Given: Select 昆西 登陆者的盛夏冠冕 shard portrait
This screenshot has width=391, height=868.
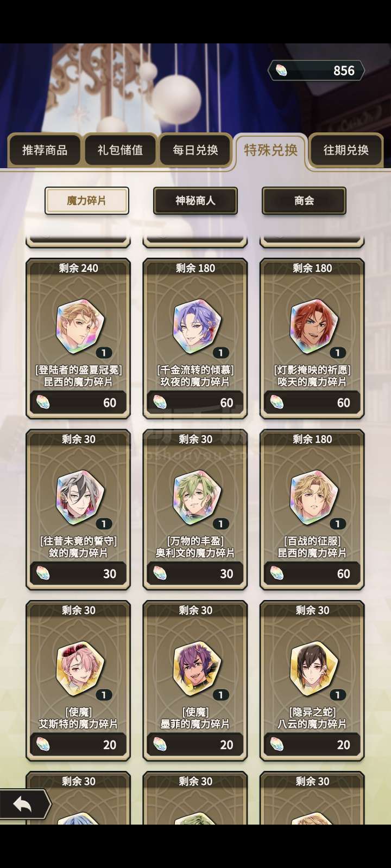Looking at the screenshot, I should pos(80,326).
